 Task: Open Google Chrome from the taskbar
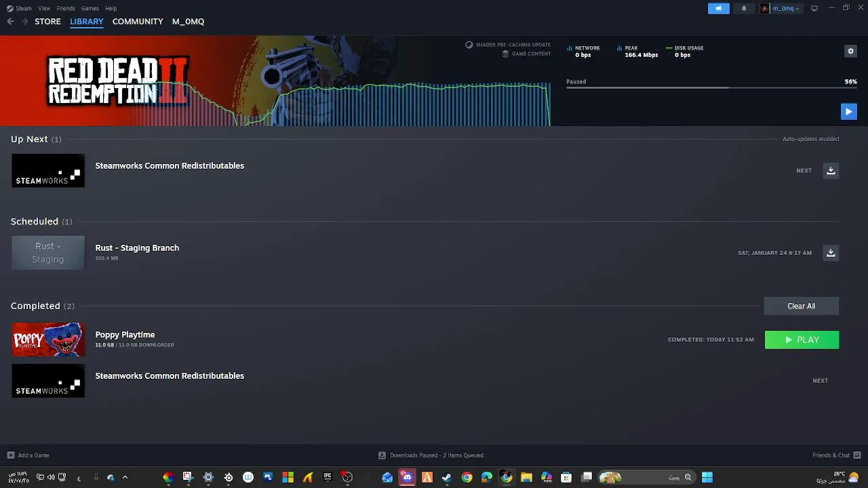point(467,477)
